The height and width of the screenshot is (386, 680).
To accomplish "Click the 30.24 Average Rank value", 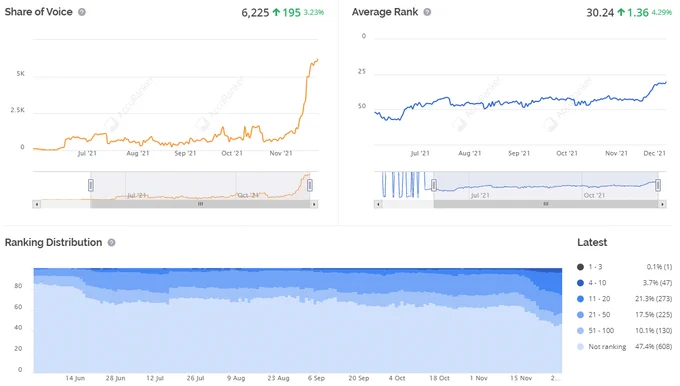I will [x=600, y=13].
